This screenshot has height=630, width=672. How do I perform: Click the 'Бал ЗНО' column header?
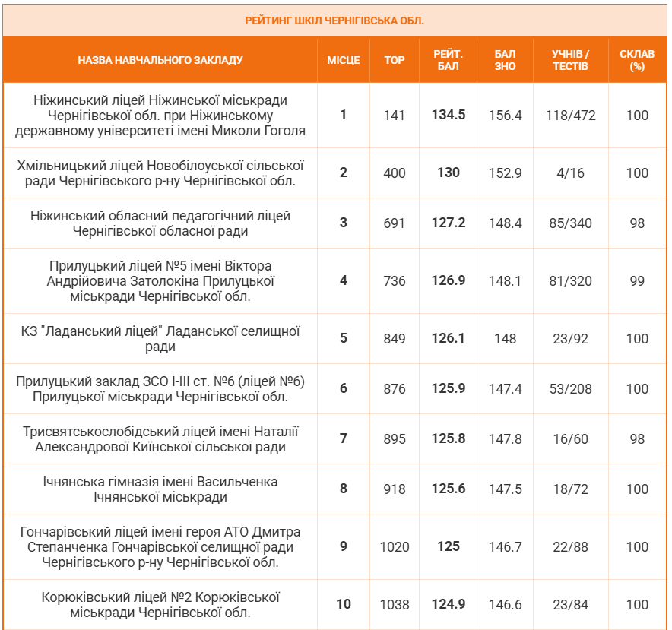[x=505, y=60]
